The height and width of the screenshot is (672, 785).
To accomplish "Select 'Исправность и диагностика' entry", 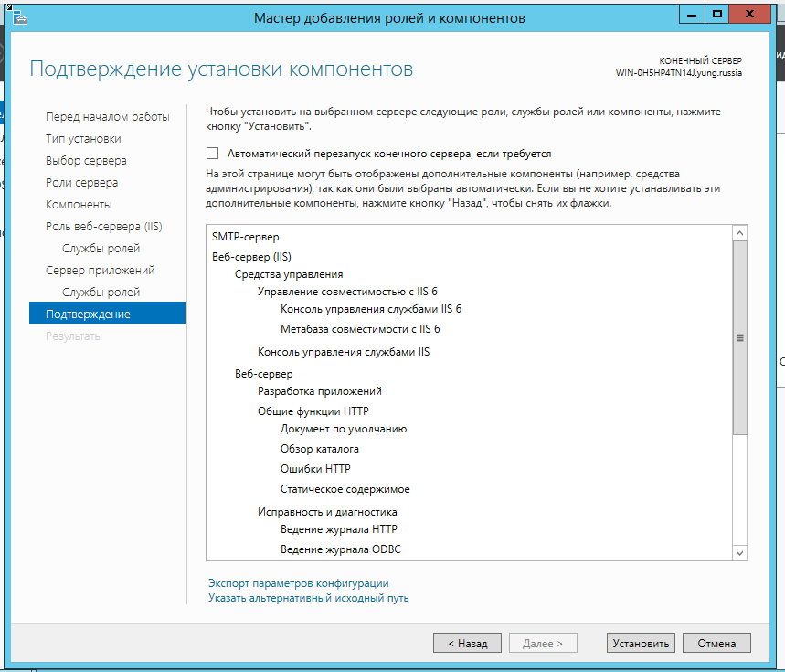I will pyautogui.click(x=327, y=512).
